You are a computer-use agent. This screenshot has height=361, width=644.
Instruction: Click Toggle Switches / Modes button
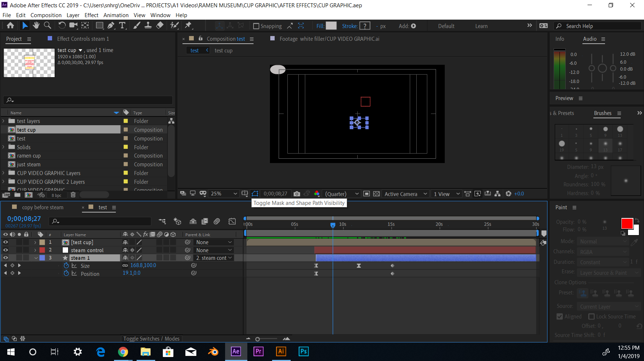[151, 339]
